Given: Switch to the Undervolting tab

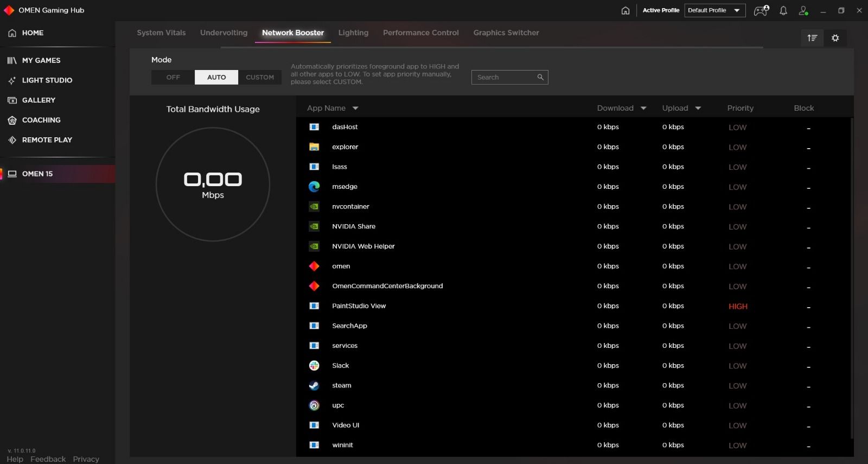Looking at the screenshot, I should pyautogui.click(x=224, y=33).
